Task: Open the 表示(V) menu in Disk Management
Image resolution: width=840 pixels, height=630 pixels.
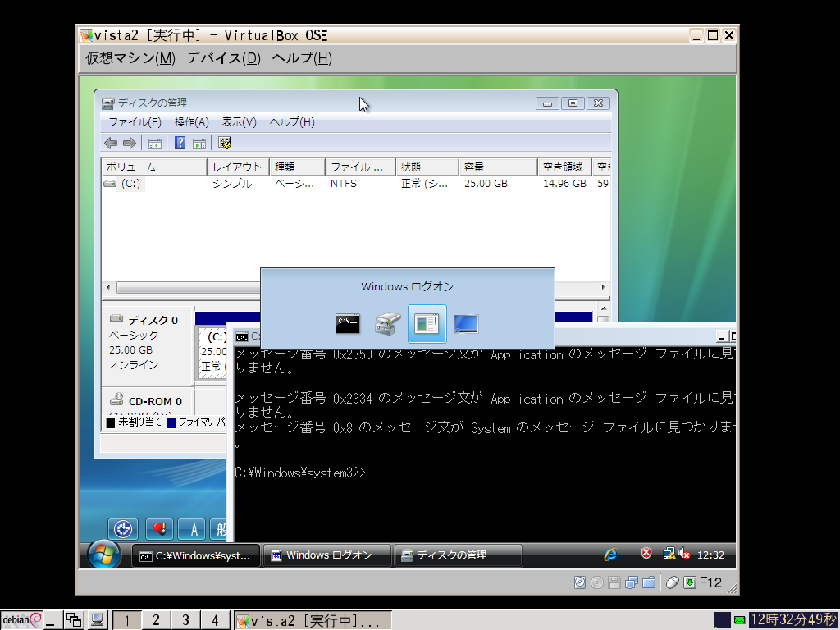Action: tap(239, 122)
